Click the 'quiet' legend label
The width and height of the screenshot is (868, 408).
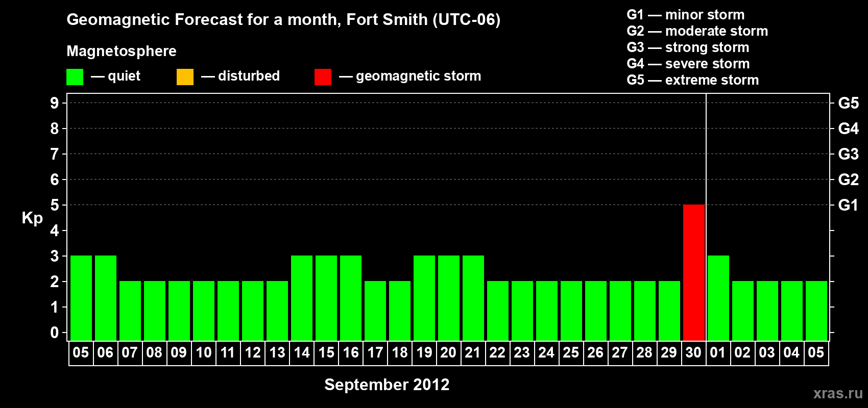pyautogui.click(x=124, y=76)
